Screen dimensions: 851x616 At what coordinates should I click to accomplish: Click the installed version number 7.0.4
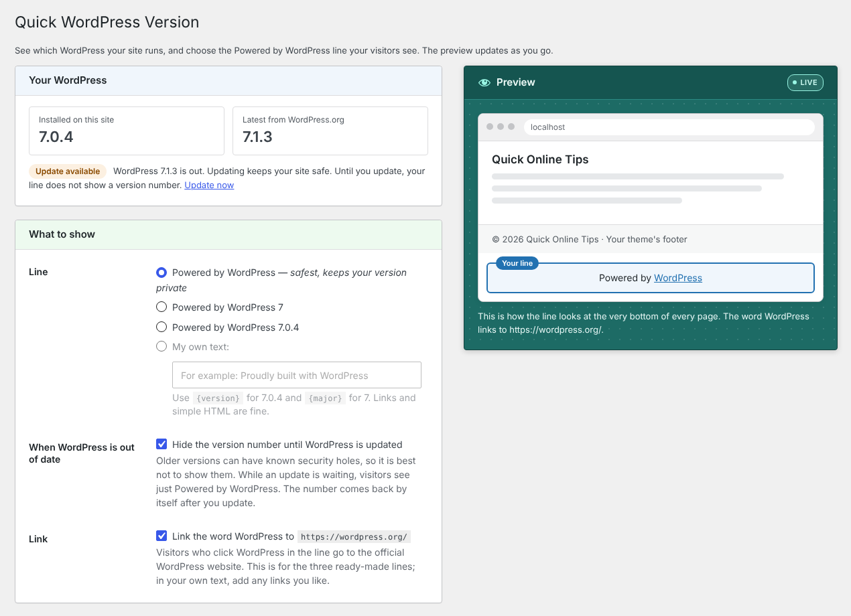tap(56, 137)
